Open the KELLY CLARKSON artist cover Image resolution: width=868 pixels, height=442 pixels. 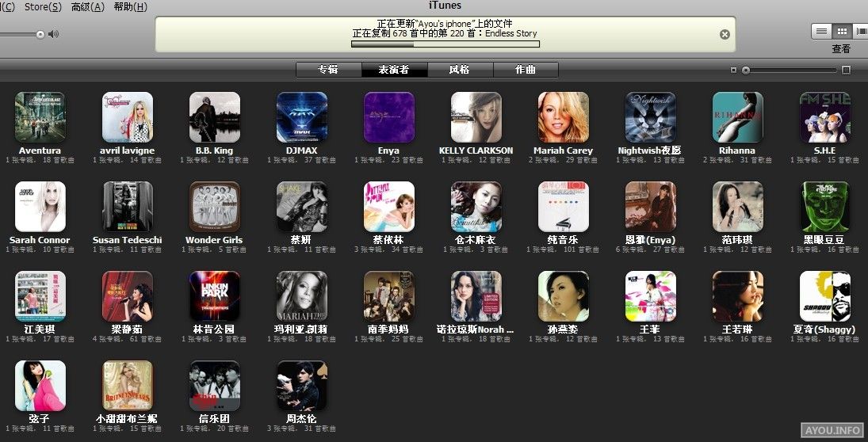(x=476, y=117)
